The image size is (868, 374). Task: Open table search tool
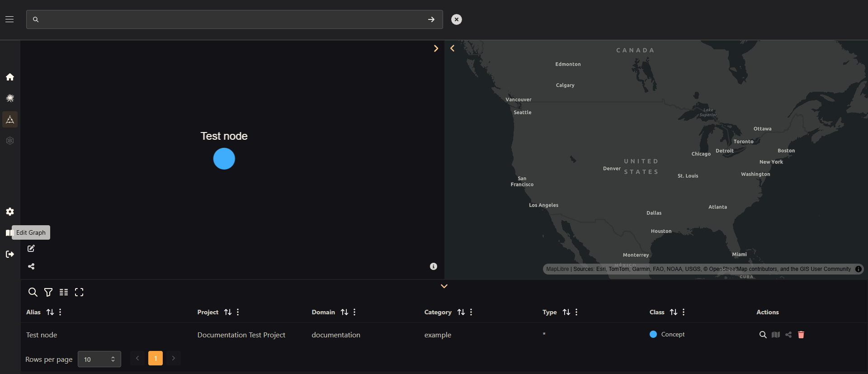pos(33,292)
